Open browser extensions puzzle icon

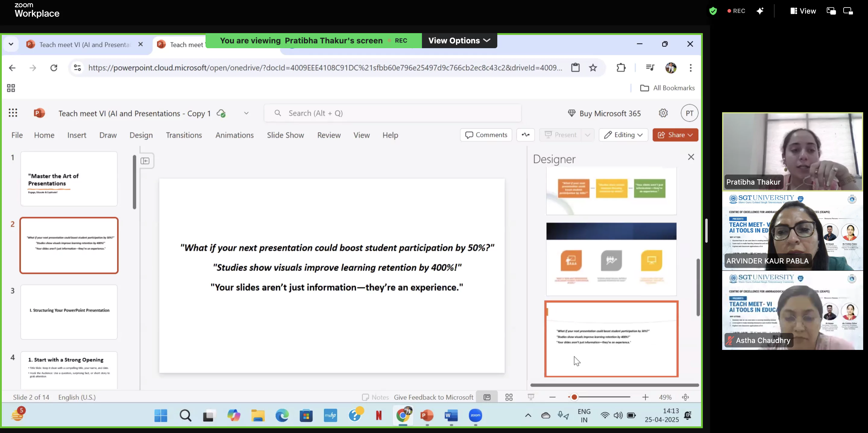pyautogui.click(x=621, y=68)
